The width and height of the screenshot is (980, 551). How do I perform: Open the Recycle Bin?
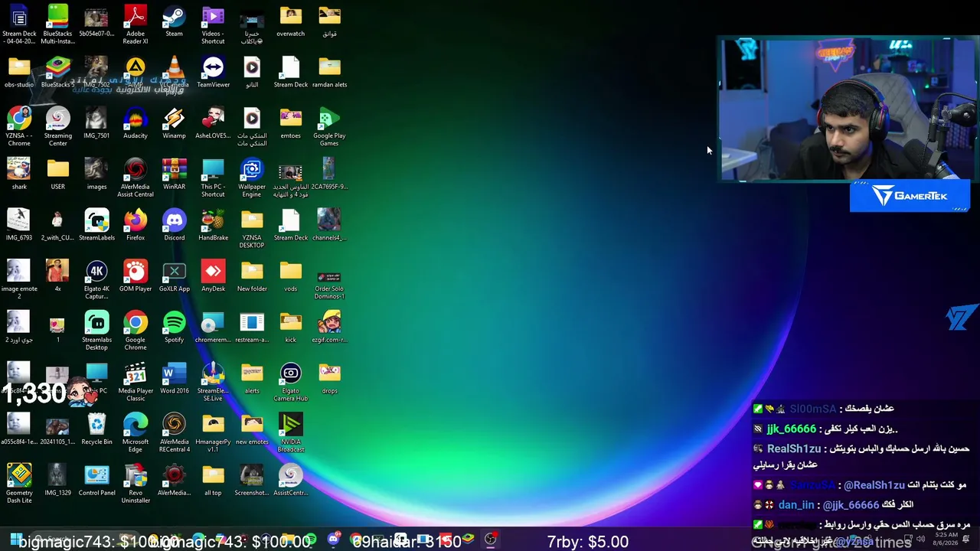96,430
